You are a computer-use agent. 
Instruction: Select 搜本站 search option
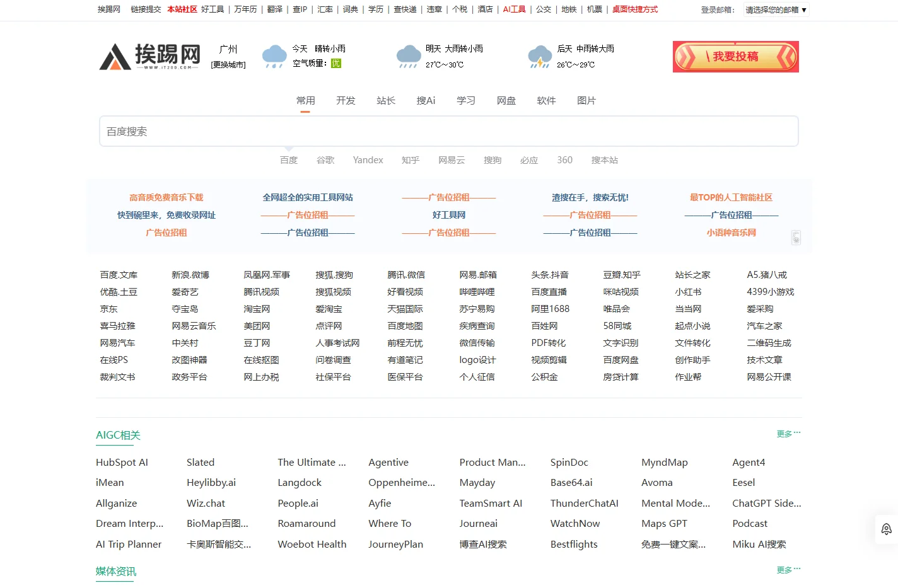tap(605, 160)
